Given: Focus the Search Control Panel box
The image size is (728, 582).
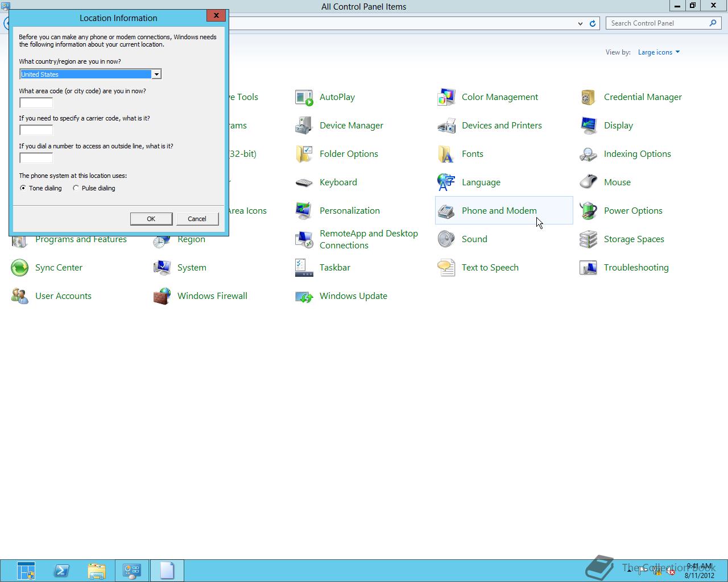Looking at the screenshot, I should point(657,23).
